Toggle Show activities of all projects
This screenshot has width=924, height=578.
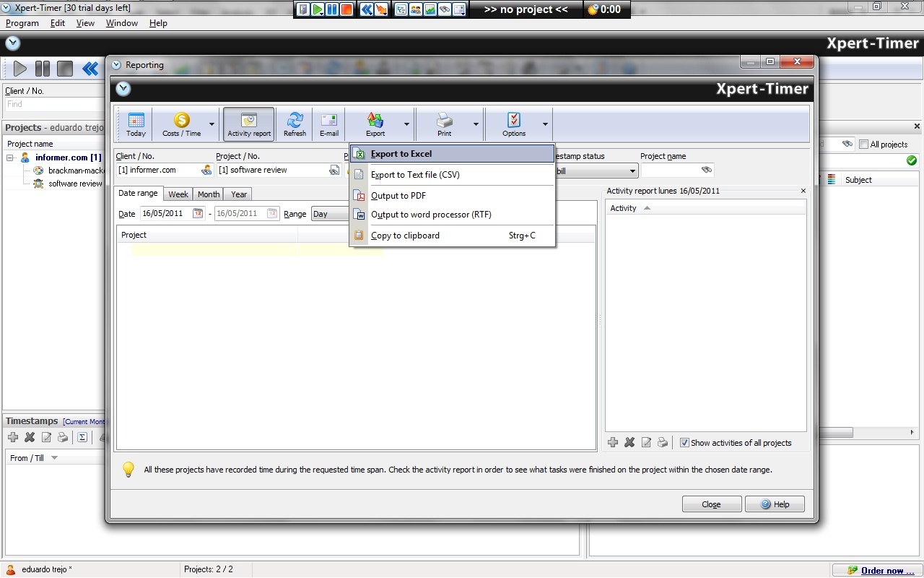[684, 443]
